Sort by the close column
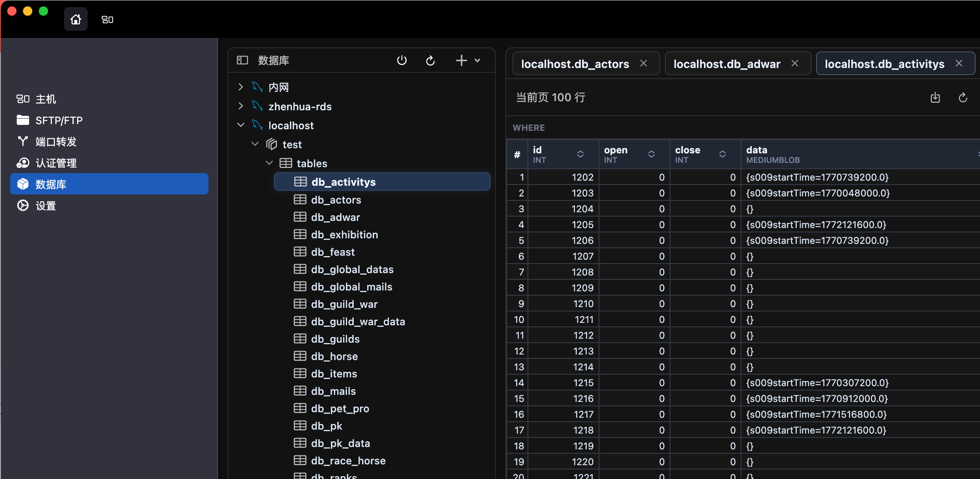The image size is (980, 479). 722,154
